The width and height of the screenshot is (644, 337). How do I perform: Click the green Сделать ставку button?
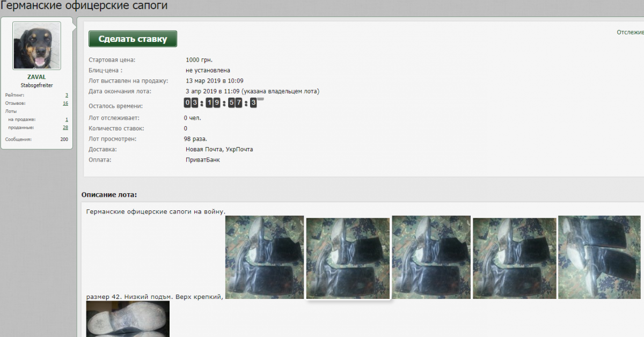click(133, 39)
